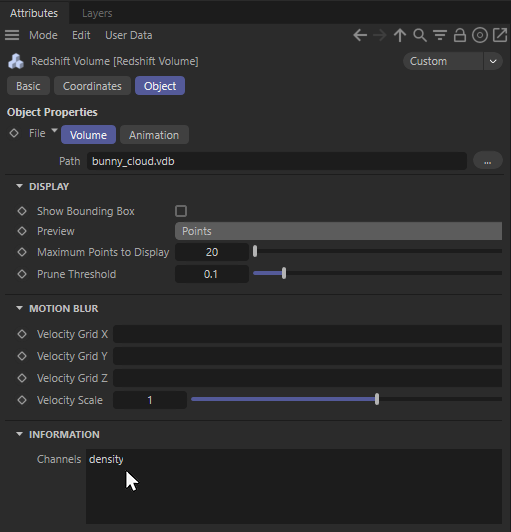Screen dimensions: 511x532
Task: Click the Path field showing bunny_cloud.vdb
Action: (x=277, y=161)
